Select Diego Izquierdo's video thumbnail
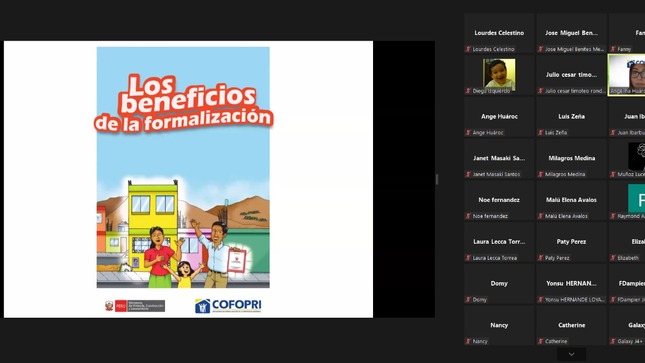 click(x=499, y=75)
